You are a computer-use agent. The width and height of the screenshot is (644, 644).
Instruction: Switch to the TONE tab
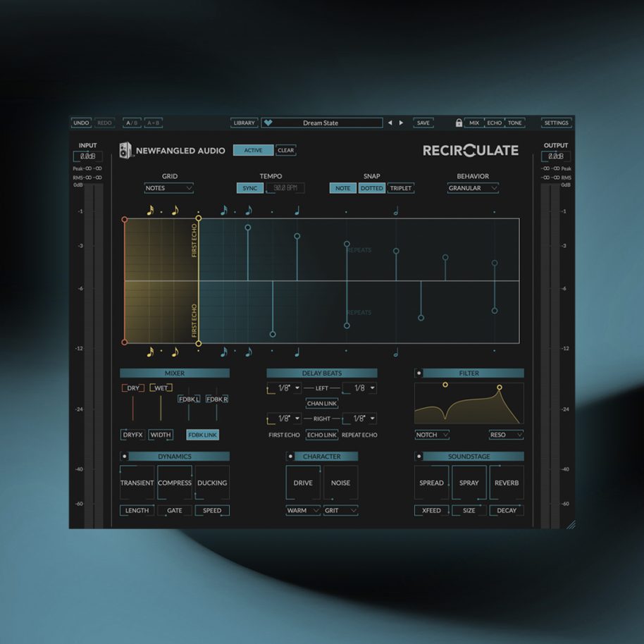point(515,122)
